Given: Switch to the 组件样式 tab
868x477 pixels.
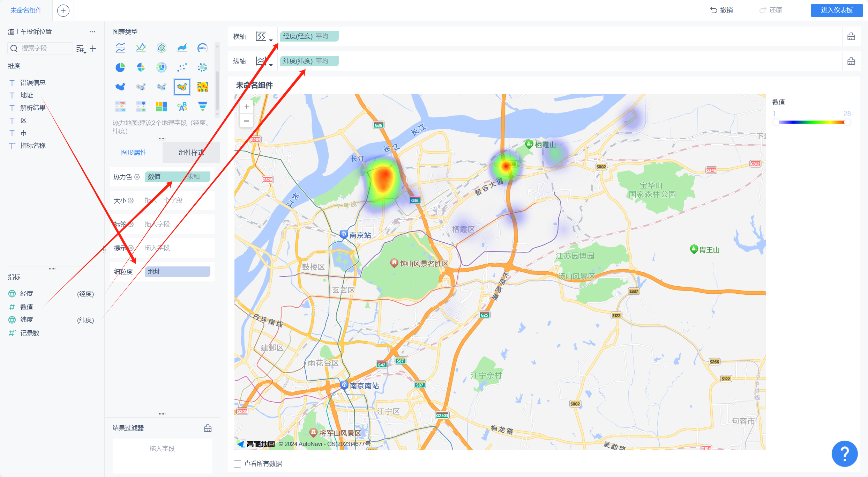Looking at the screenshot, I should click(191, 153).
